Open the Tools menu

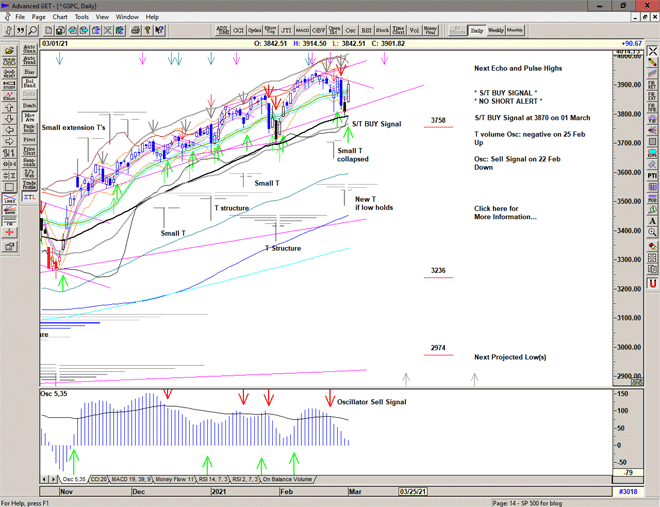click(x=82, y=17)
